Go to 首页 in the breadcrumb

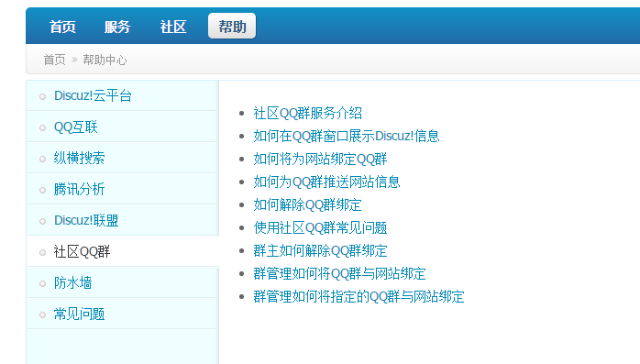click(x=55, y=60)
